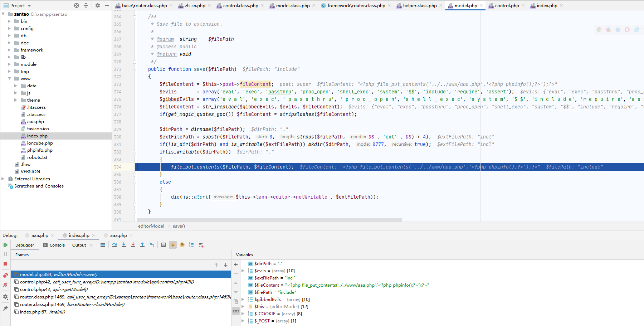Click the Step Out debugger icon

click(x=142, y=245)
